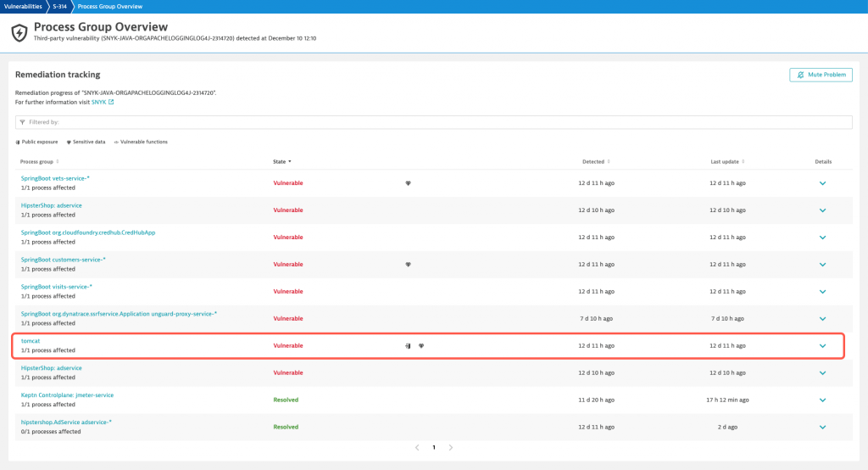Screen dimensions: 868x470
Task: Open the SNYK link
Action: [98, 102]
